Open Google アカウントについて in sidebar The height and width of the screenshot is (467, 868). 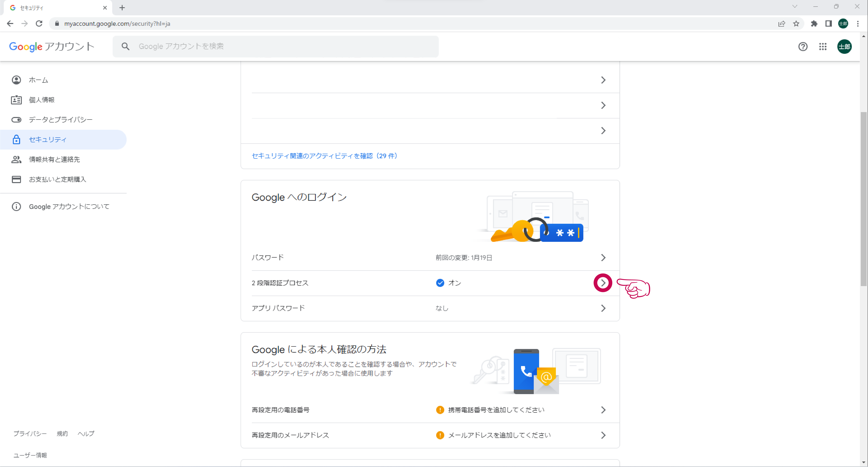63,207
